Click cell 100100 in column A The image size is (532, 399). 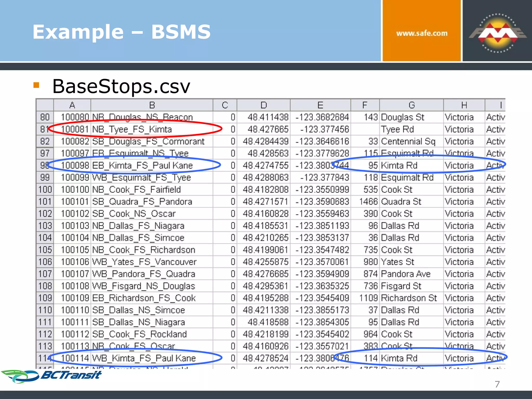point(72,190)
